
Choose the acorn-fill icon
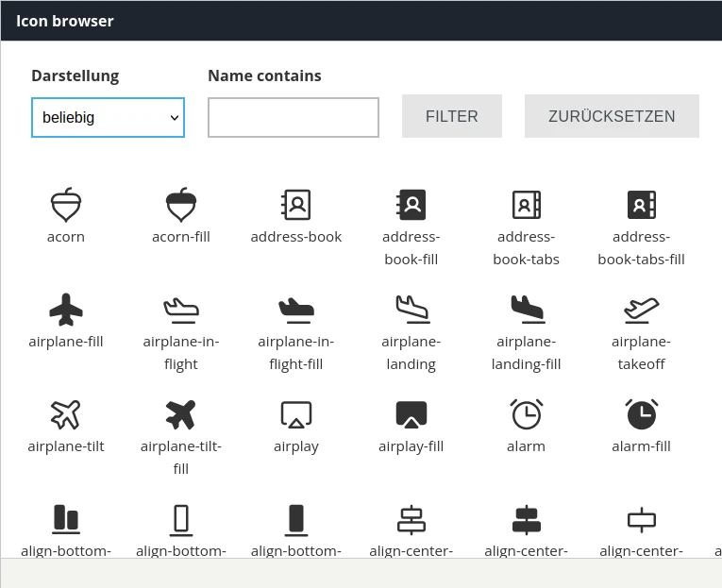181,205
